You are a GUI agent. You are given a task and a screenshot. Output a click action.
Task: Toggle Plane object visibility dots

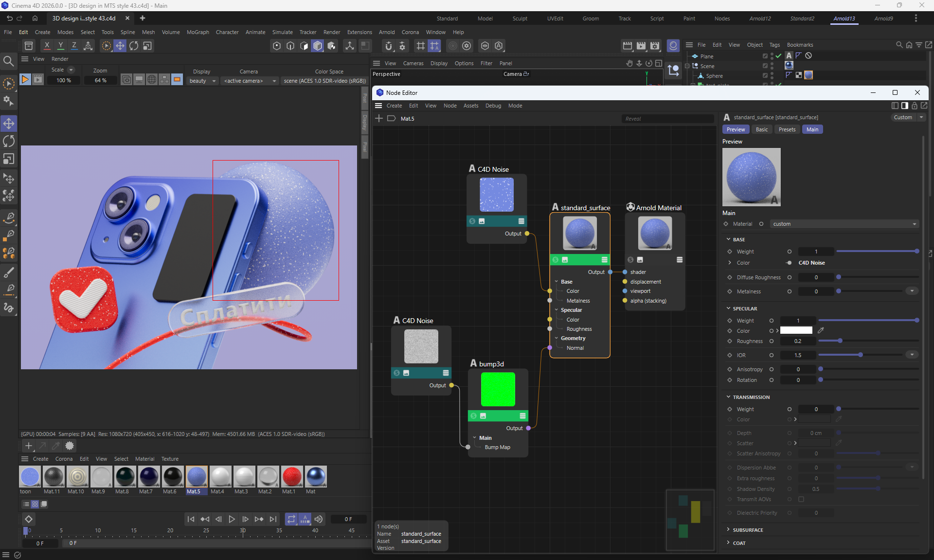pos(772,56)
